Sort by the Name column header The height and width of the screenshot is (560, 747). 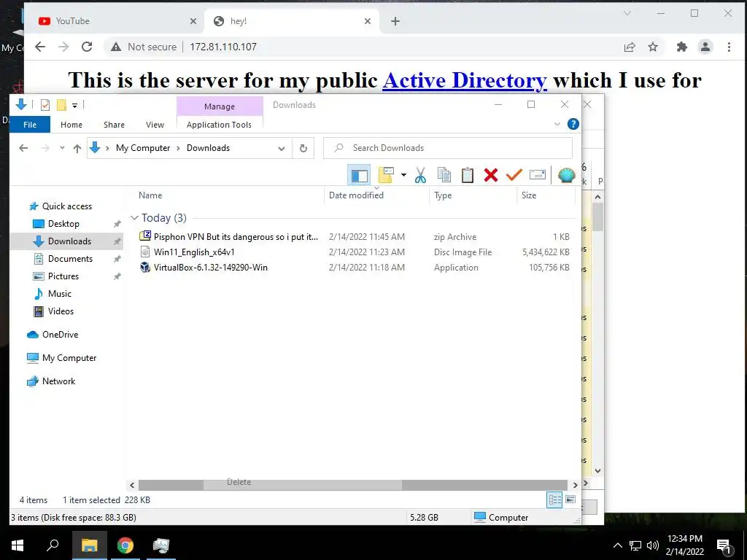point(150,195)
